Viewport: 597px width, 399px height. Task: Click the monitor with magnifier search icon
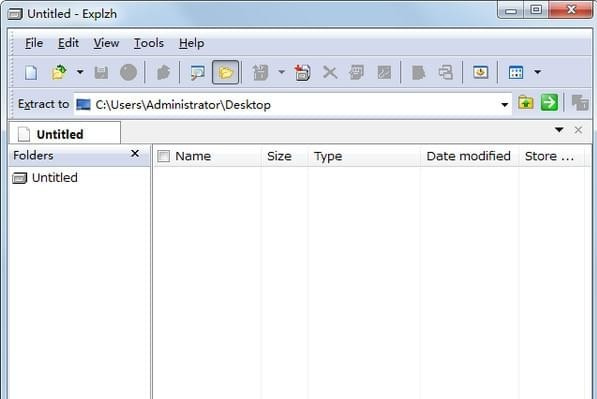[198, 72]
